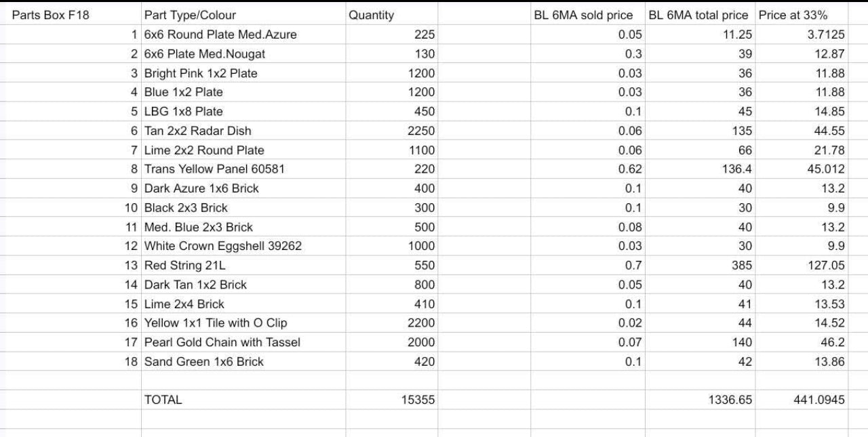Click the 441.0945 total cell
The image size is (868, 437).
(802, 400)
